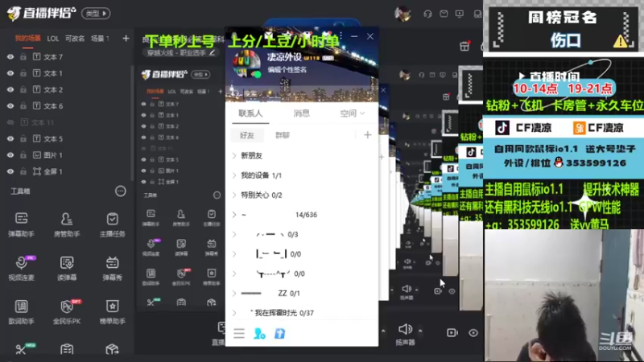Screen dimensions: 644x362
Task: Switch to LOL scene tab
Action: coord(52,39)
